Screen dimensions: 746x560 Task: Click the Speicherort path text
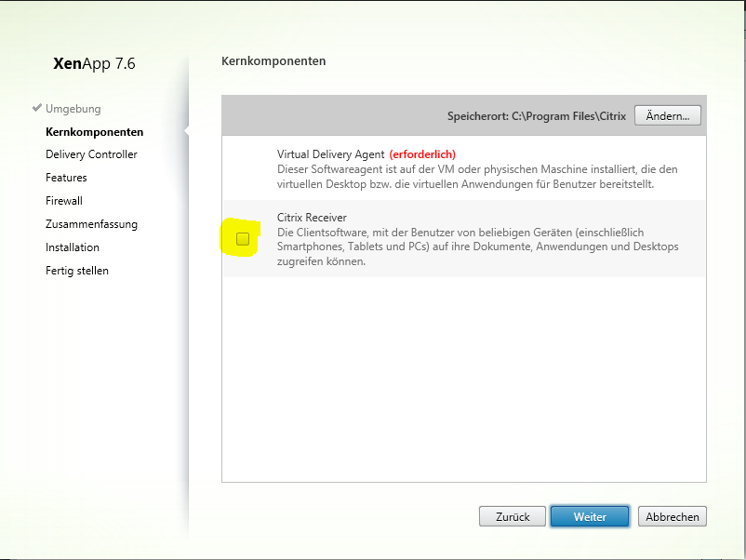(x=537, y=116)
